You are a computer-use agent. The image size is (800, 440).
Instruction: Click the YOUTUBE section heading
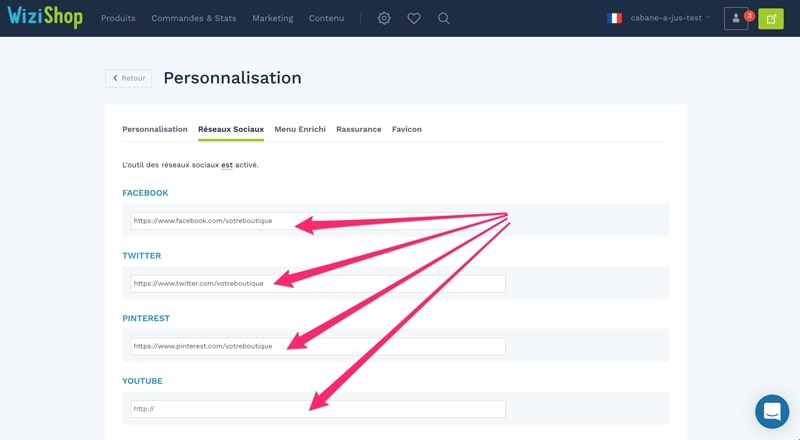tap(142, 381)
